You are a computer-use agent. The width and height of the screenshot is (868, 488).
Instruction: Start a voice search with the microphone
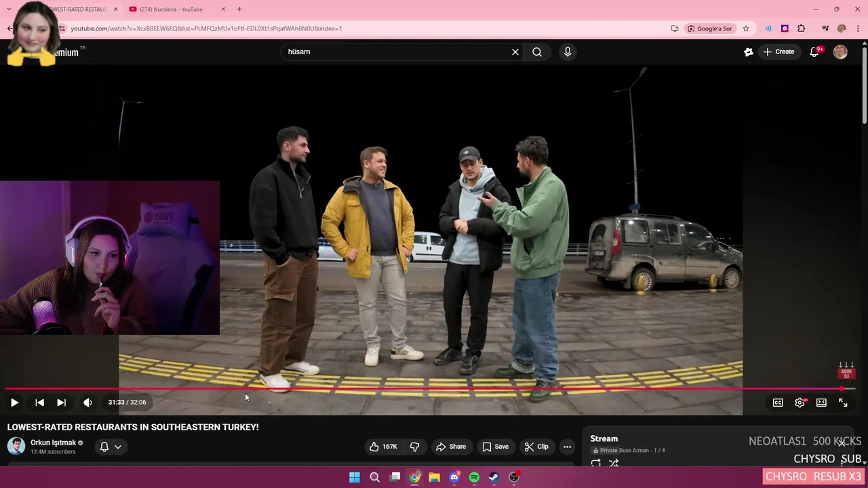coord(568,52)
